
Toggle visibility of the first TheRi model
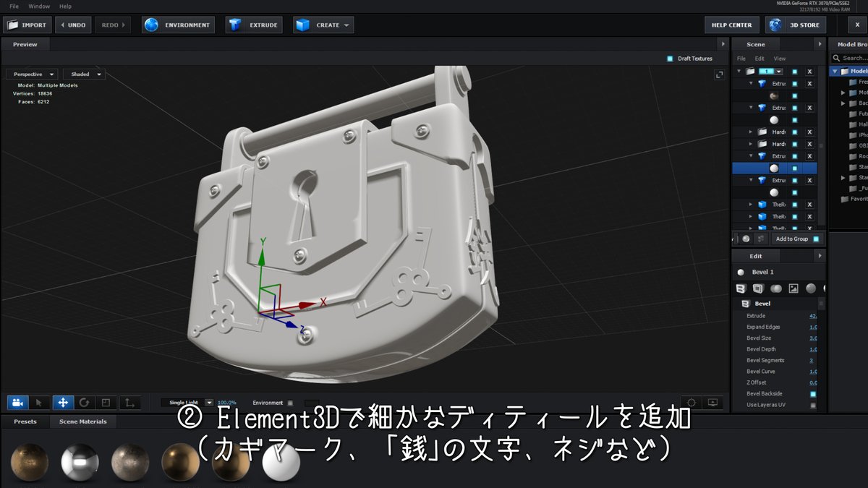[x=794, y=205]
